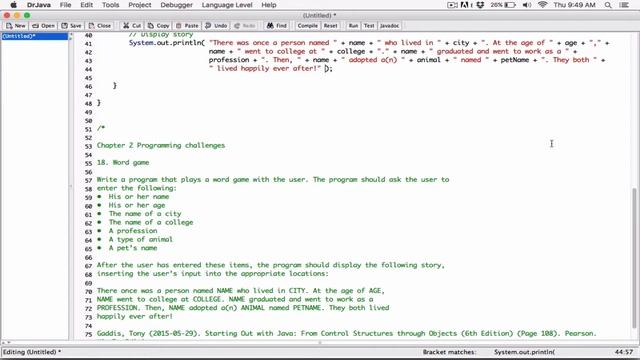640x360 pixels.
Task: Run the program with Run button
Action: (353, 26)
